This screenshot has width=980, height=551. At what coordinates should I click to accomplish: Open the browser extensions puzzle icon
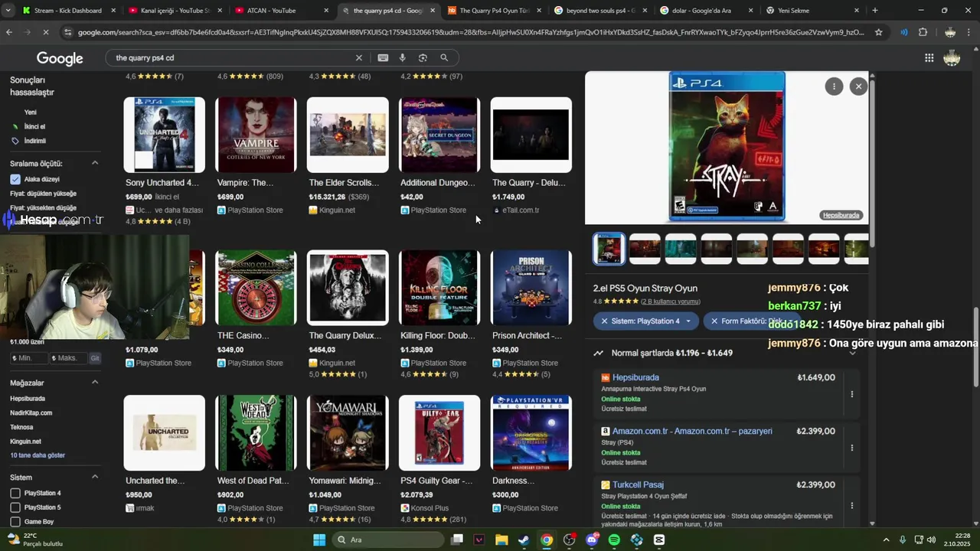tap(923, 32)
